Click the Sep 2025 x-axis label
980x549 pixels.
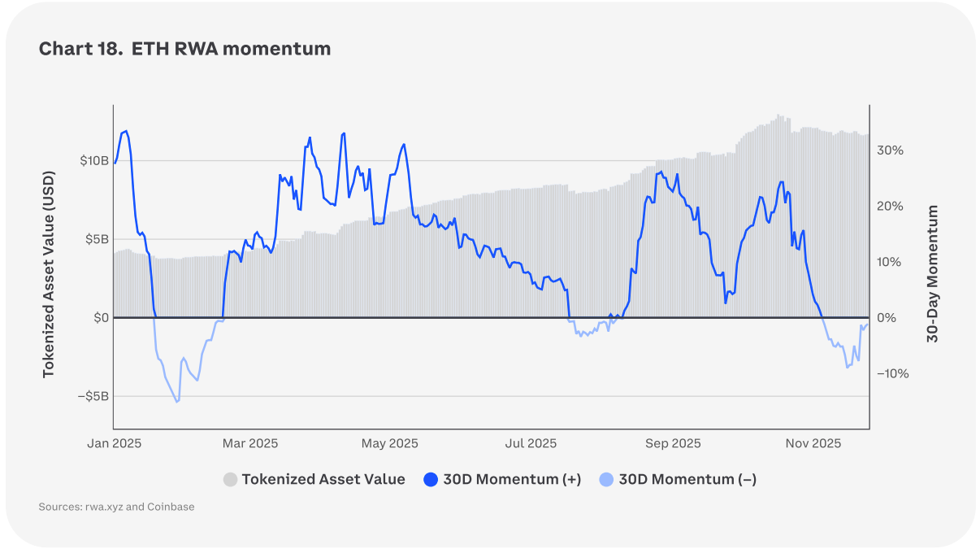pos(673,443)
